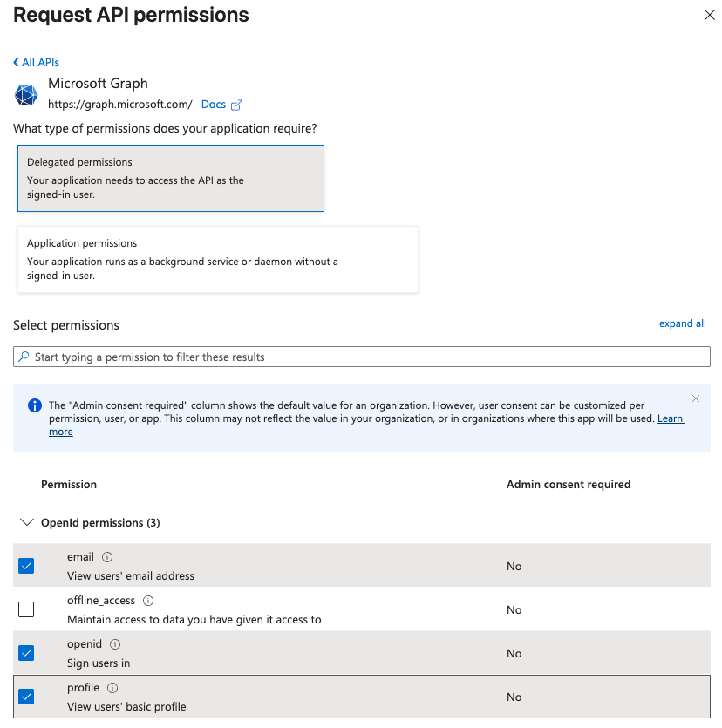Close the Request API permissions panel

(709, 15)
